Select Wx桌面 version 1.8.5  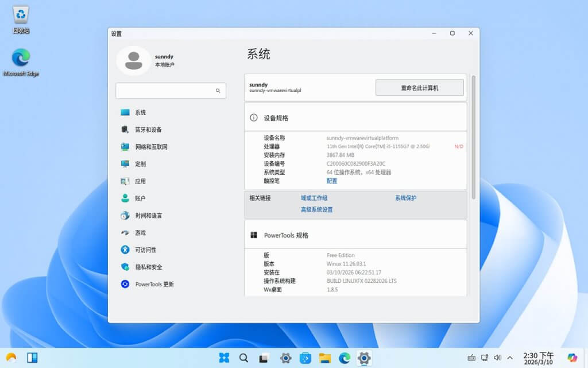pyautogui.click(x=332, y=290)
